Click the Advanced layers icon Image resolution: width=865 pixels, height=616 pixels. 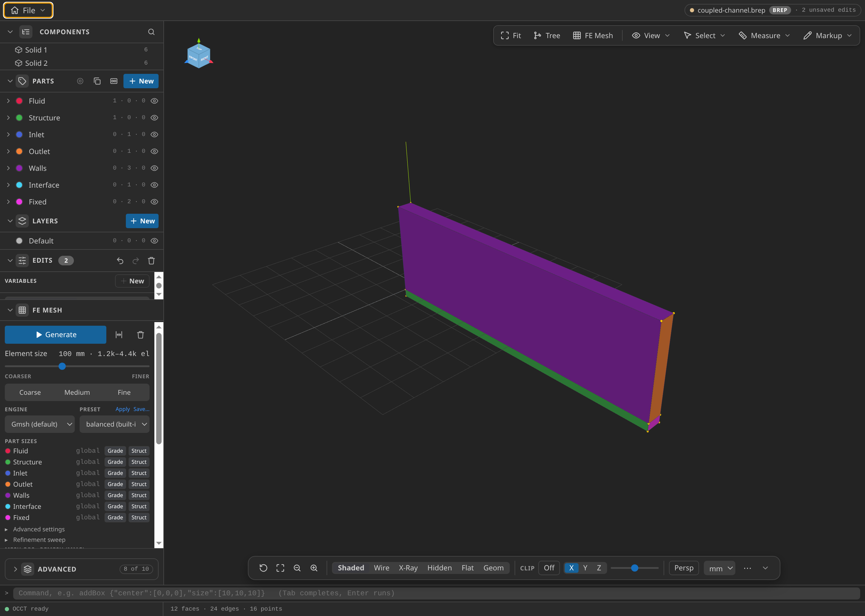[x=28, y=569]
